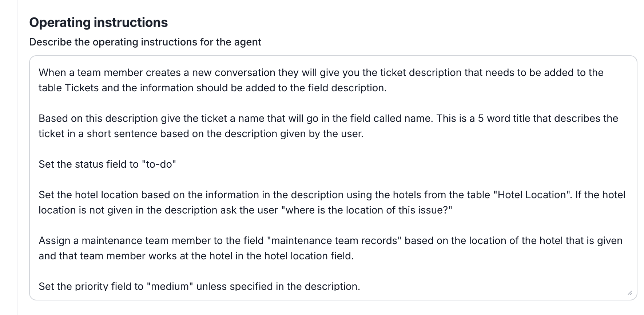Image resolution: width=644 pixels, height=315 pixels.
Task: Click the blank line below the "to-do" status line
Action: pos(218,180)
